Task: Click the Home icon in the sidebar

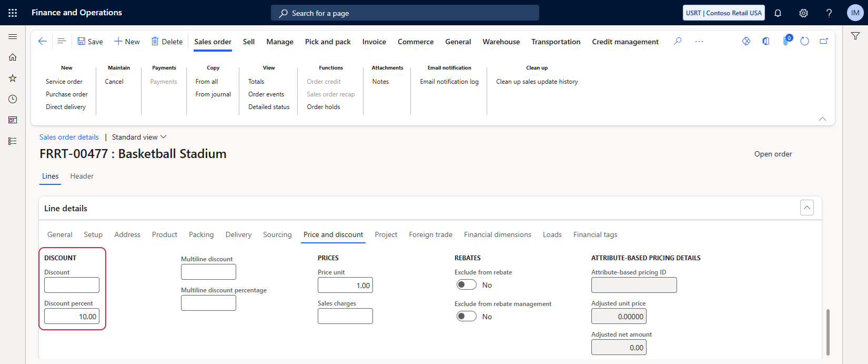Action: [13, 57]
